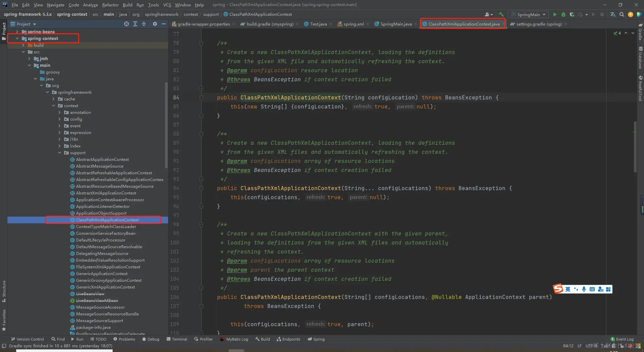644x352 pixels.
Task: Expand the cache package node
Action: pos(53,99)
